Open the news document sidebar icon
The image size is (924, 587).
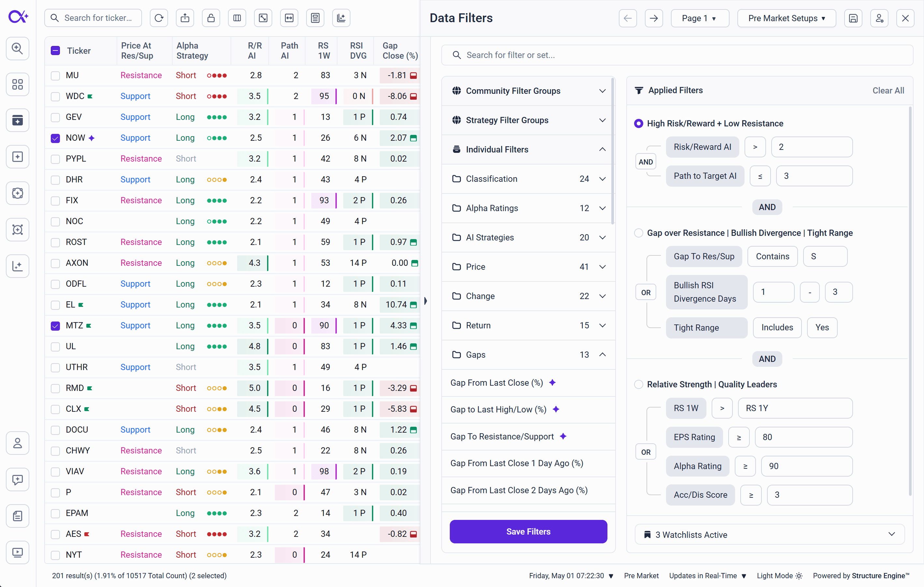[x=18, y=516]
